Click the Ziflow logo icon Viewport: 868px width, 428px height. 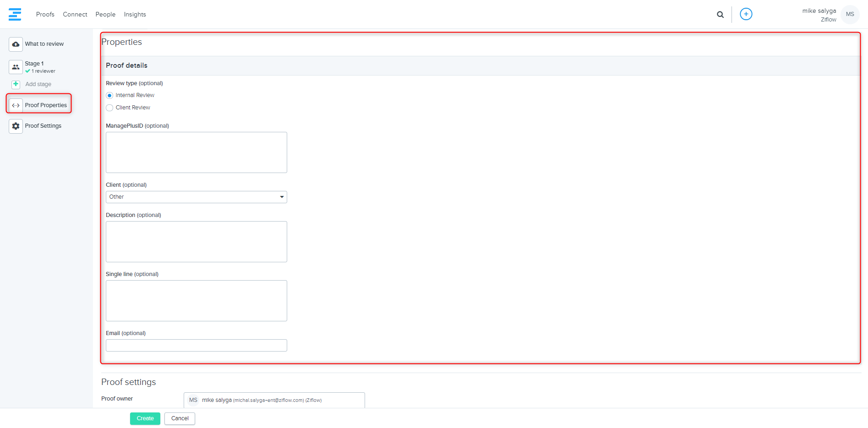[x=15, y=14]
